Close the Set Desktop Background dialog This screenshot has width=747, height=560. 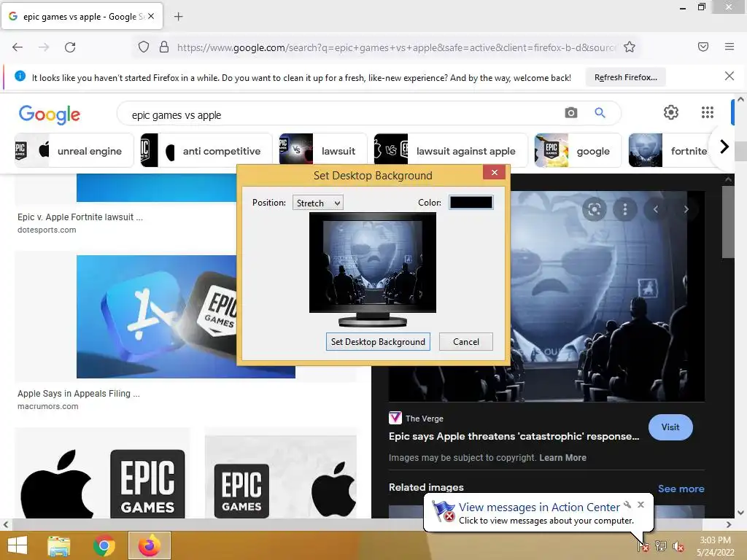pyautogui.click(x=495, y=172)
